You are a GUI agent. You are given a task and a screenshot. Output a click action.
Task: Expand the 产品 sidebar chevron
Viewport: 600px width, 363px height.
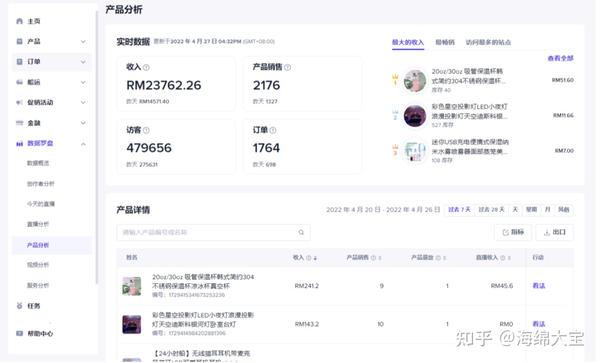pyautogui.click(x=83, y=42)
